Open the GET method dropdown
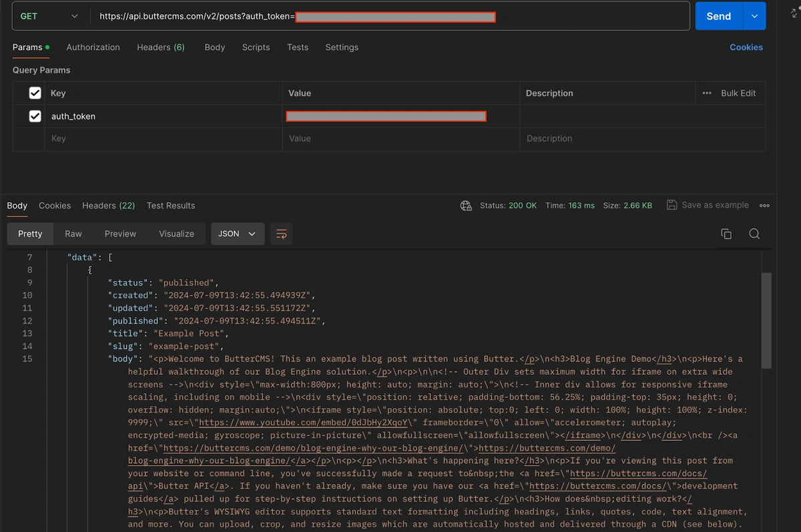801x532 pixels. (x=50, y=16)
